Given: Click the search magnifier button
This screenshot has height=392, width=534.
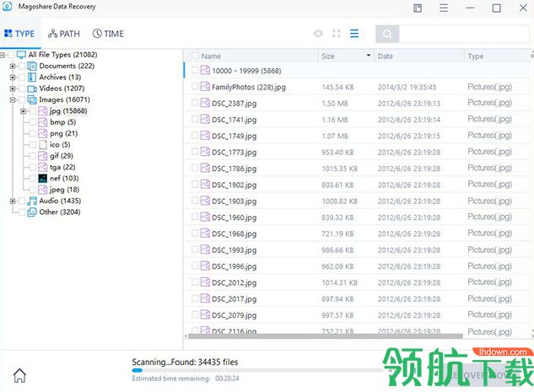Looking at the screenshot, I should pyautogui.click(x=387, y=34).
